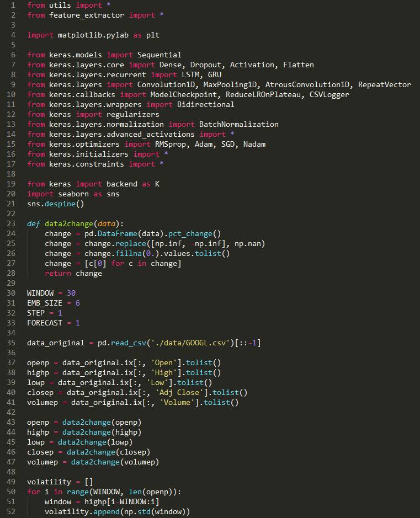The height and width of the screenshot is (518, 420).
Task: Click 'pct_change' method call
Action: pos(190,233)
